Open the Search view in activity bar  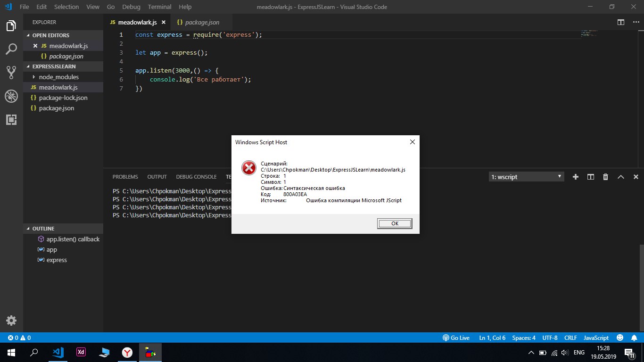click(x=11, y=49)
